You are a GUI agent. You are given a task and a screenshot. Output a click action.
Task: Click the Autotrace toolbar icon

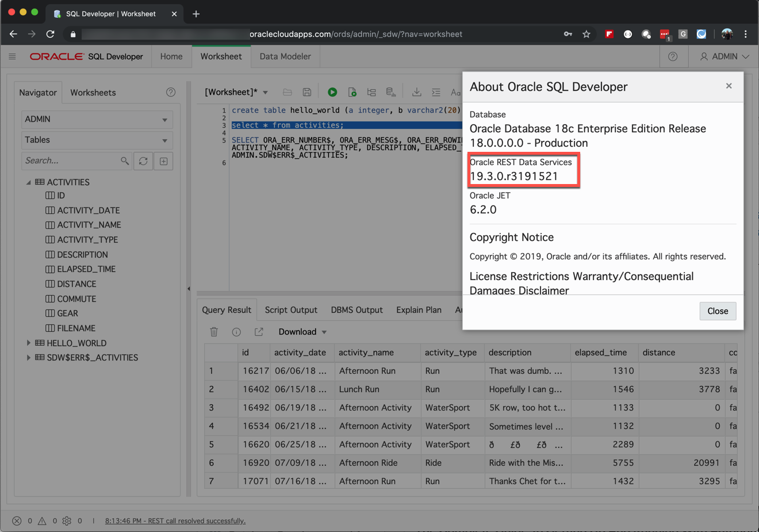tap(391, 92)
